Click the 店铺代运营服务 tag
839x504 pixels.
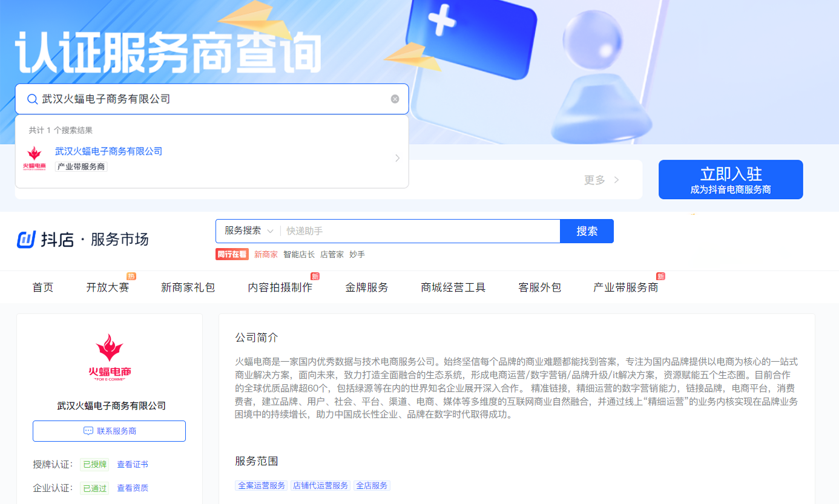click(x=321, y=486)
